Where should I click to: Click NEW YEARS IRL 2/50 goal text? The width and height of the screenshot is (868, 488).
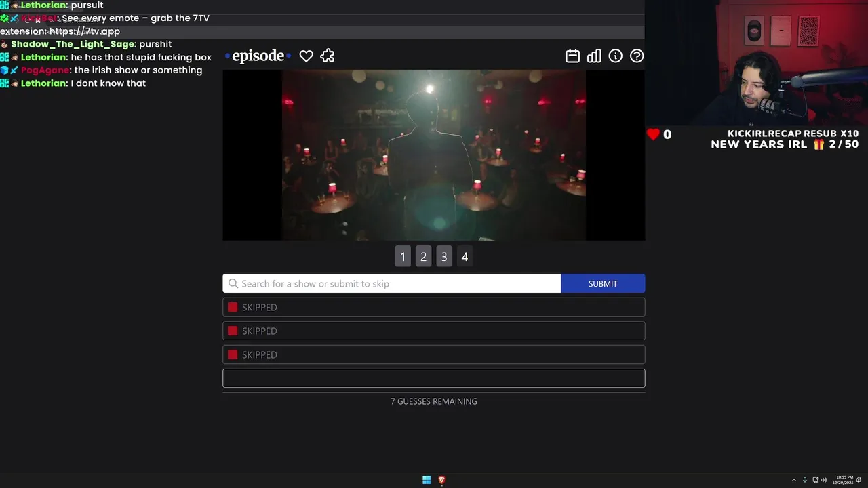(785, 144)
